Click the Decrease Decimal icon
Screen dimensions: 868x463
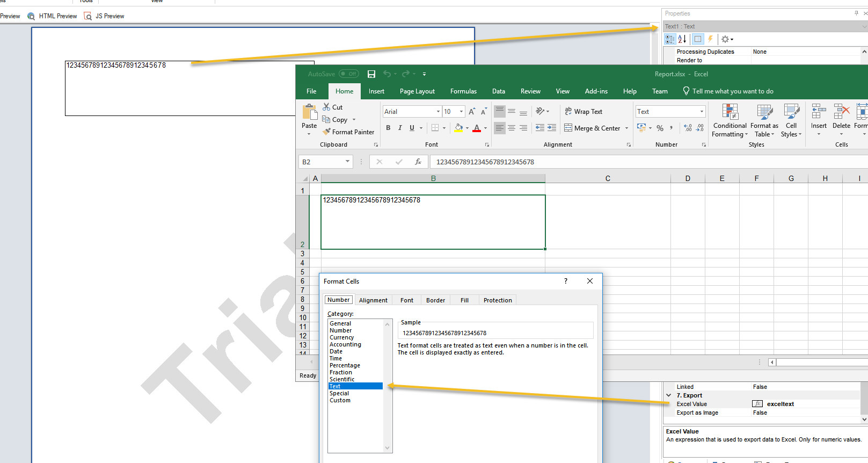point(700,128)
